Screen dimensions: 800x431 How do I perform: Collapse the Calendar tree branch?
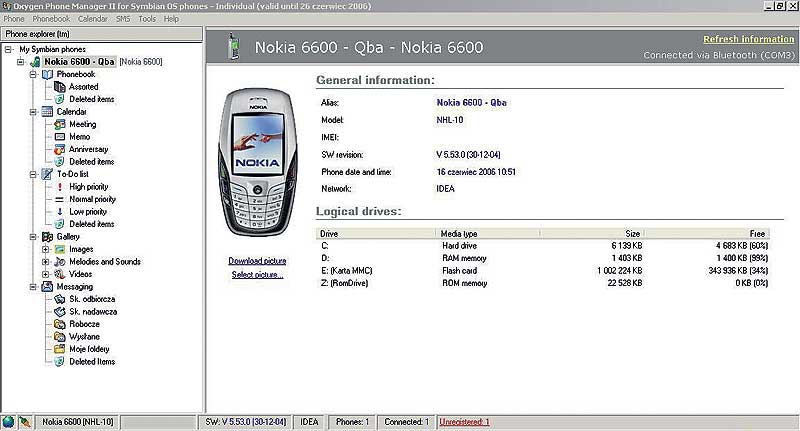(33, 112)
